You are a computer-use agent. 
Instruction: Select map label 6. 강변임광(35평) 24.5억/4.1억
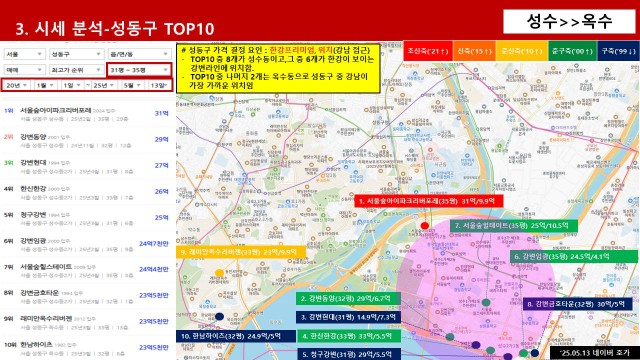(x=573, y=256)
